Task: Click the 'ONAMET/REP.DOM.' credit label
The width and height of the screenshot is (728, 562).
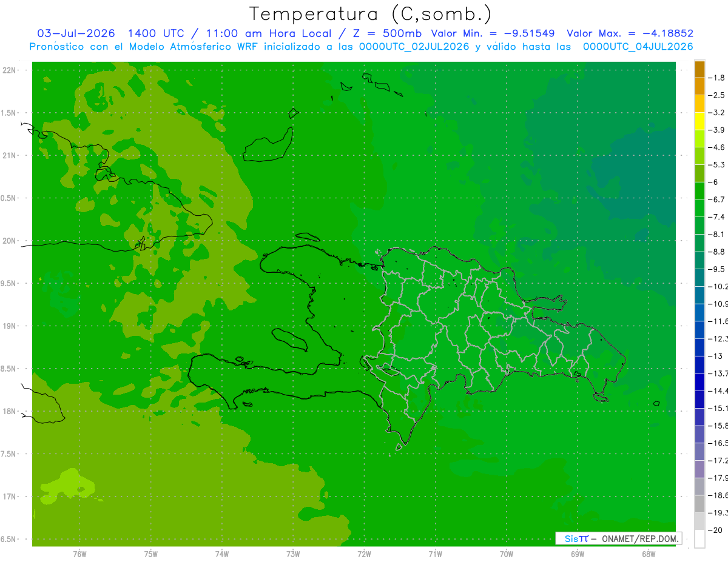Action: pos(640,538)
